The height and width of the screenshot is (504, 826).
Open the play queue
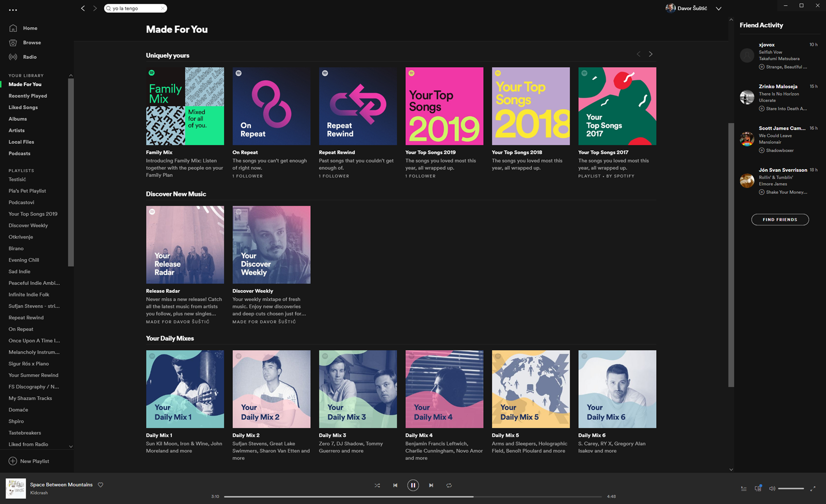pos(743,489)
